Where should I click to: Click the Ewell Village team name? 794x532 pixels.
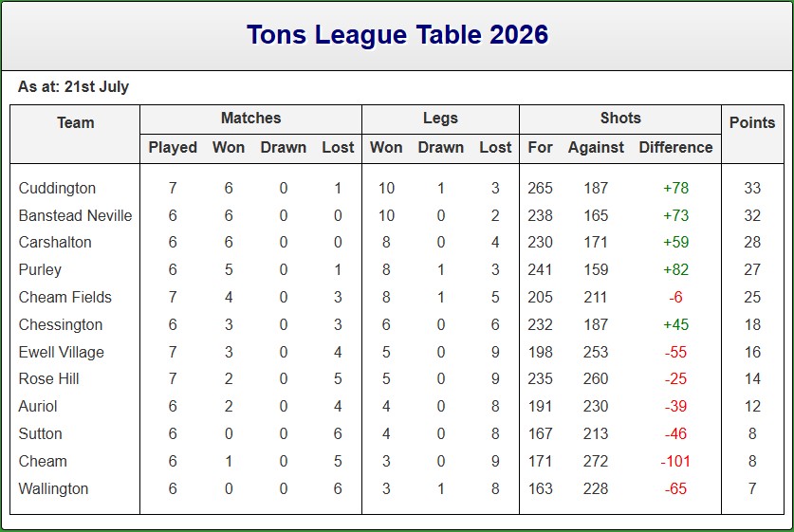[x=62, y=353]
